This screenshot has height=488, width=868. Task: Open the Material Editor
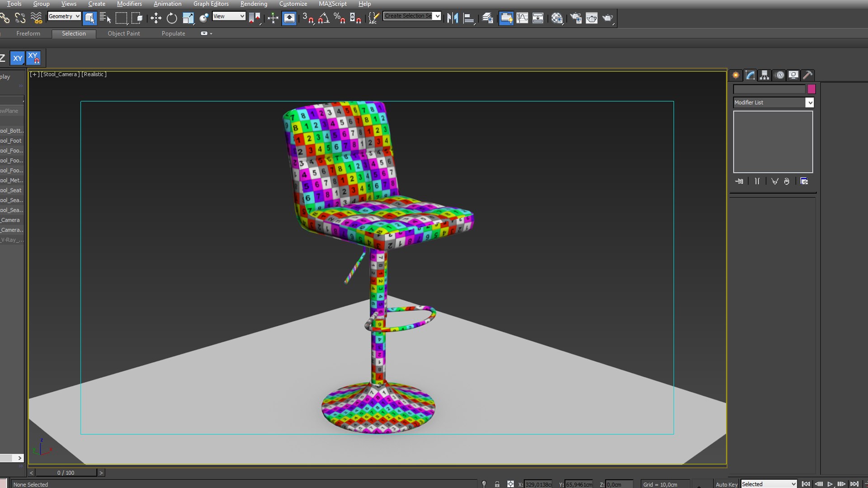(x=557, y=18)
